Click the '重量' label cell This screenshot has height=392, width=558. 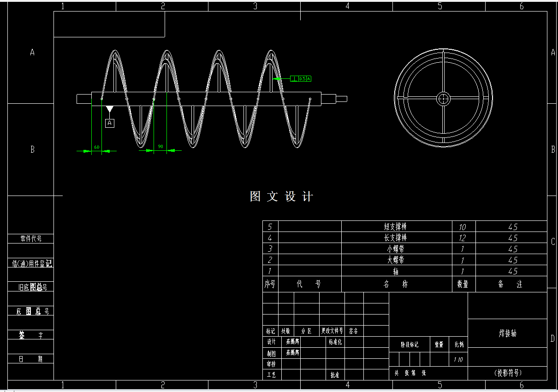pos(439,344)
